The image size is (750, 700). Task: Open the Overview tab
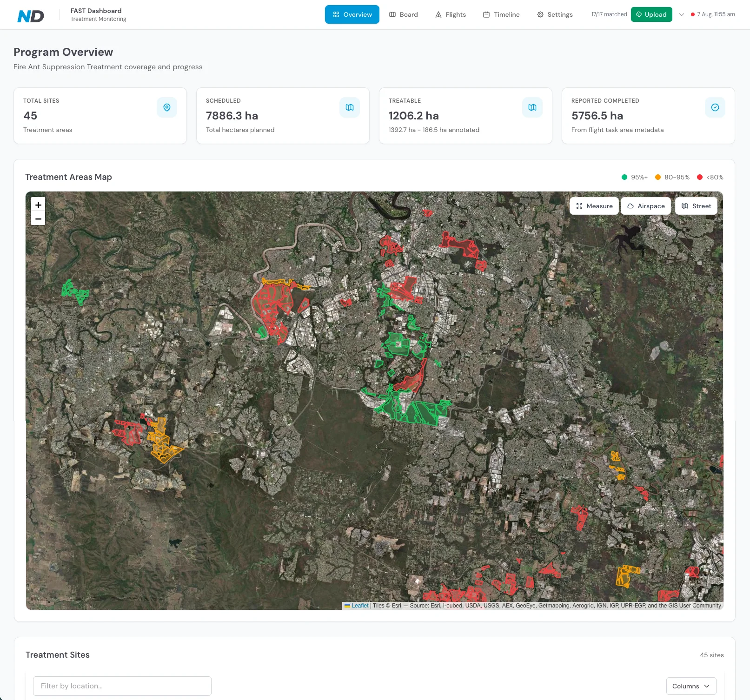352,14
